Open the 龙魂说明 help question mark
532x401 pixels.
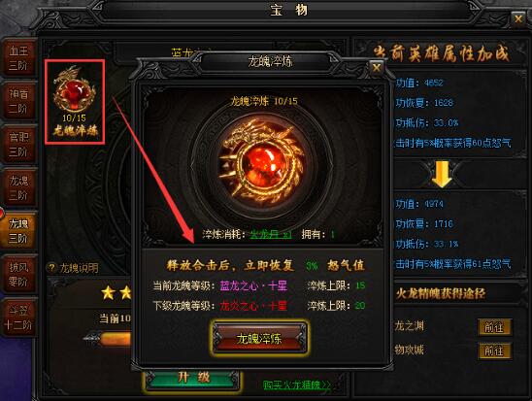click(51, 268)
